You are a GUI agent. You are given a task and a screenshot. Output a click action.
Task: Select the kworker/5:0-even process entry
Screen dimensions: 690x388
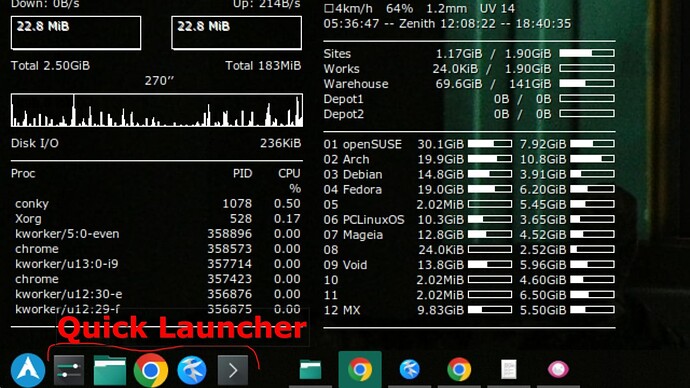click(158, 234)
